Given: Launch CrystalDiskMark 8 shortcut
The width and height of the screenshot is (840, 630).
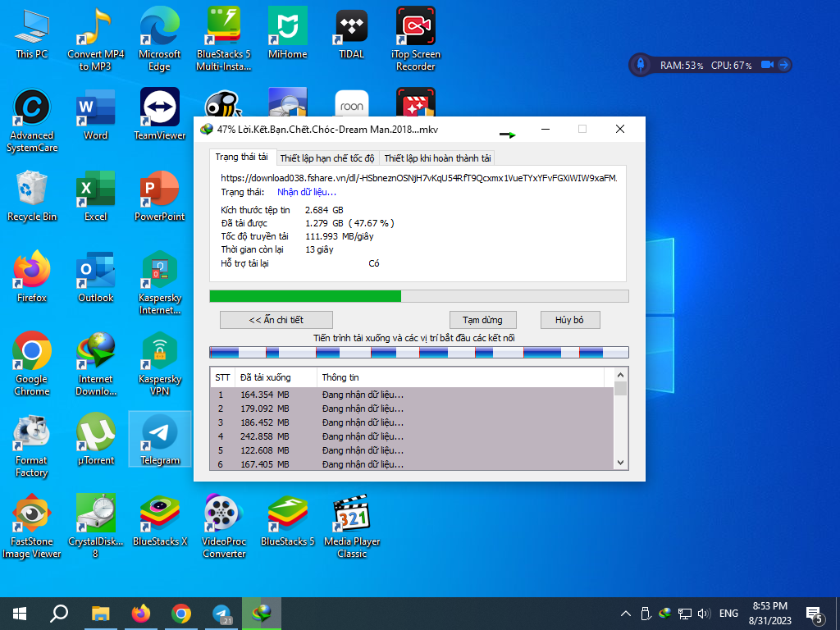Looking at the screenshot, I should (95, 527).
